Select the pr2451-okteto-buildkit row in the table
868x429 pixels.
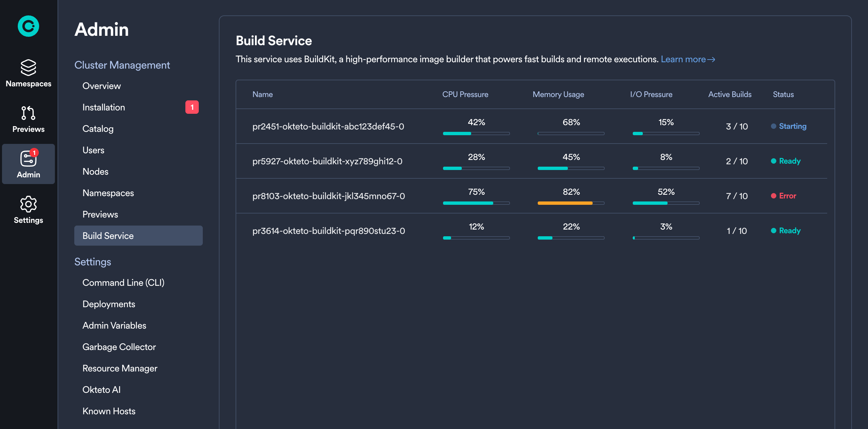(329, 127)
